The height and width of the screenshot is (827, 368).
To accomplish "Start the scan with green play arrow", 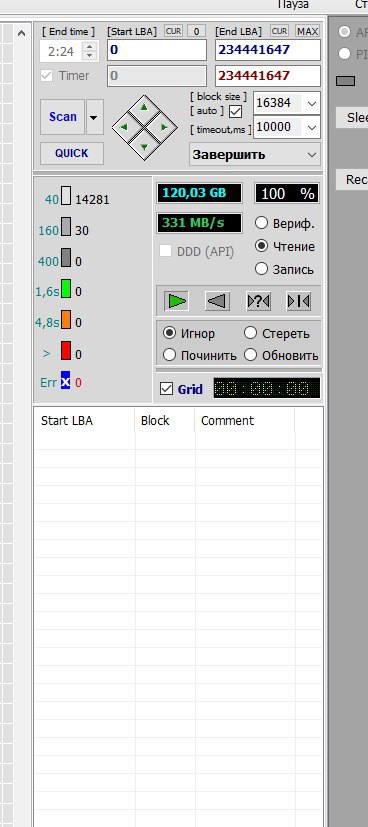I will 177,301.
